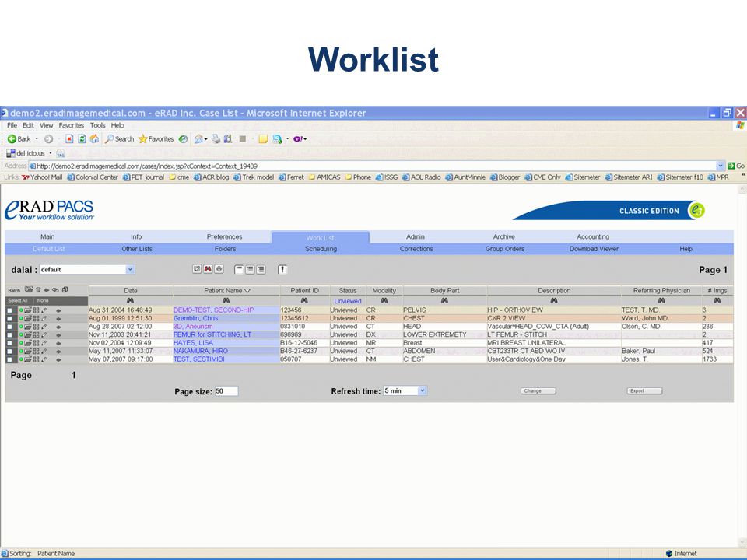Open the Modality column filter binoculars
The image size is (747, 560).
pos(384,300)
